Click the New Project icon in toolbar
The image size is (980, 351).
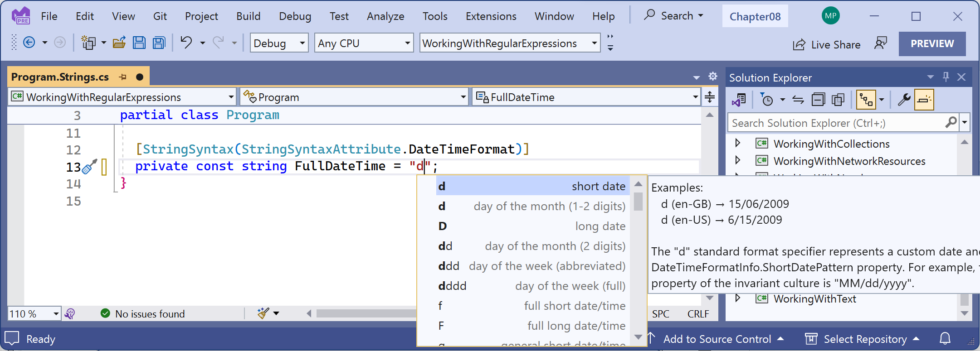point(88,43)
